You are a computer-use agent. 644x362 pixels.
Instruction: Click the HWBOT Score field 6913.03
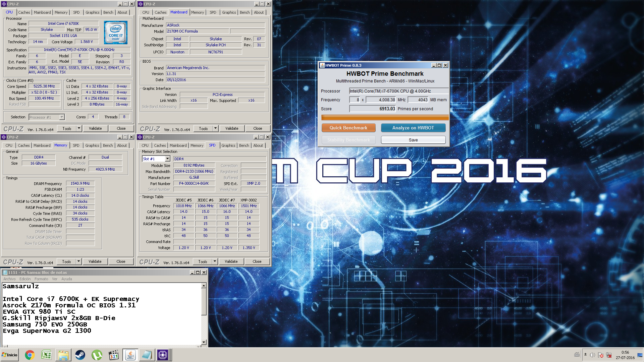click(373, 109)
